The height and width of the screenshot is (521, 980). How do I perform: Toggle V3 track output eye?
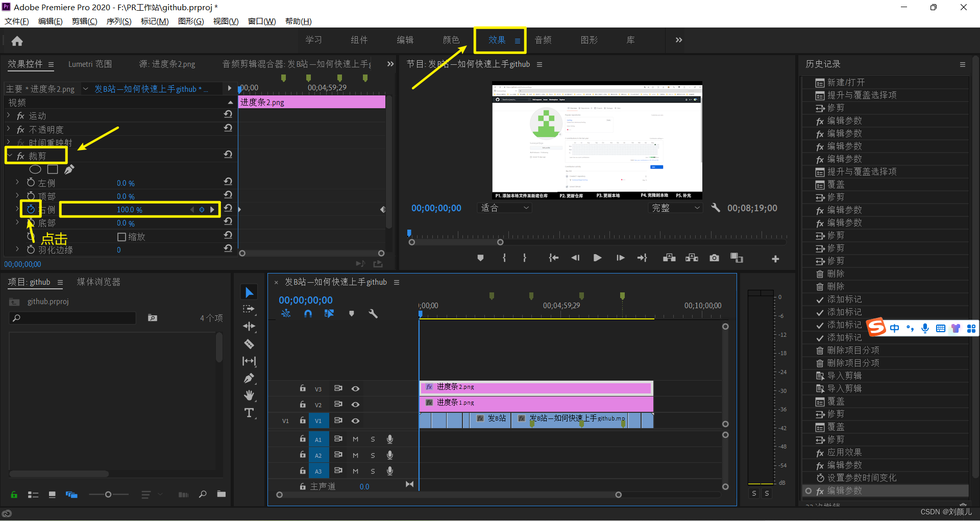(355, 389)
